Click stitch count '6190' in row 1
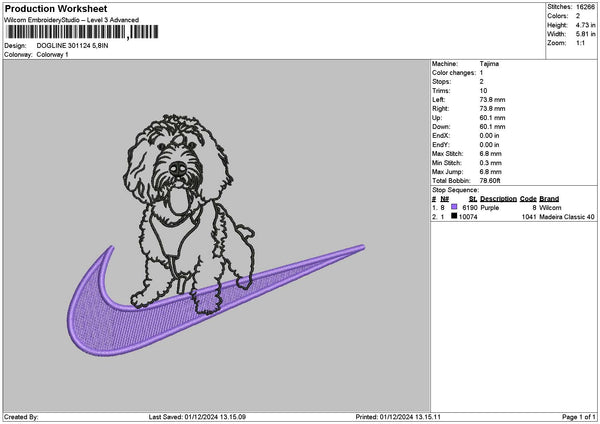This screenshot has width=600, height=424. (x=470, y=208)
